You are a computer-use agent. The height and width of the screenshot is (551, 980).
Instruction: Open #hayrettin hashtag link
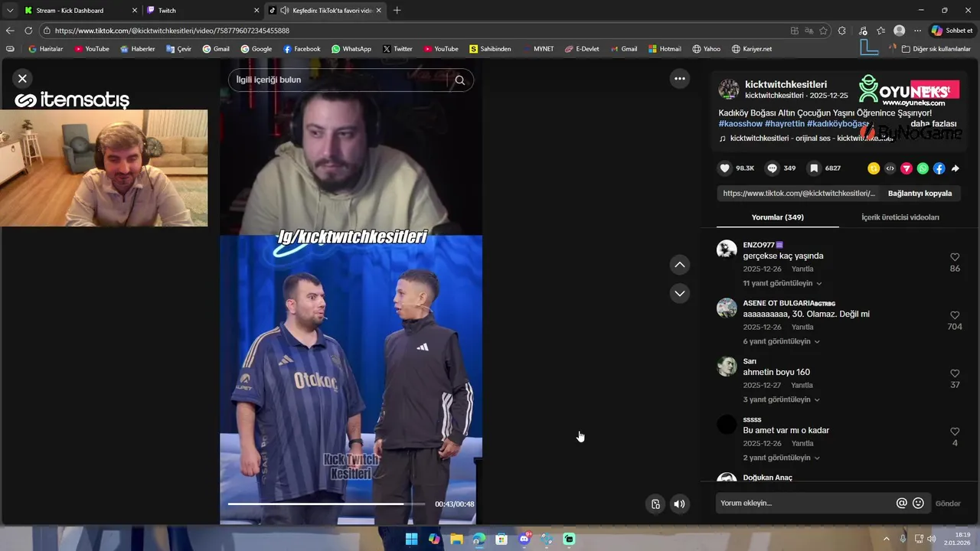(x=785, y=124)
